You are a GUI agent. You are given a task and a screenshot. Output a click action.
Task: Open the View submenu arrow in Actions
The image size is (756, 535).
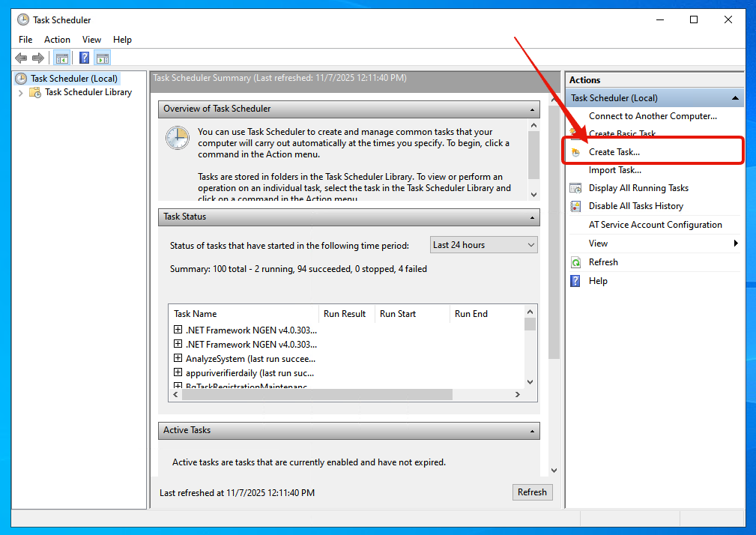pos(736,244)
